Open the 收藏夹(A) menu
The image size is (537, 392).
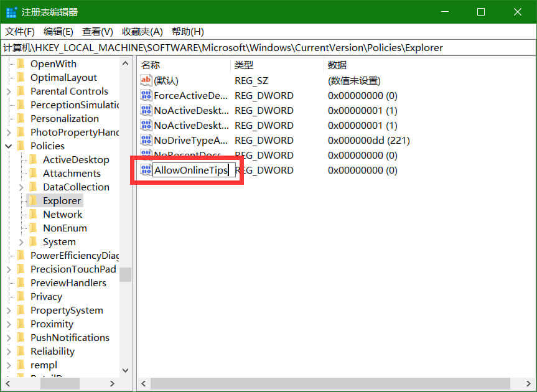pos(142,32)
